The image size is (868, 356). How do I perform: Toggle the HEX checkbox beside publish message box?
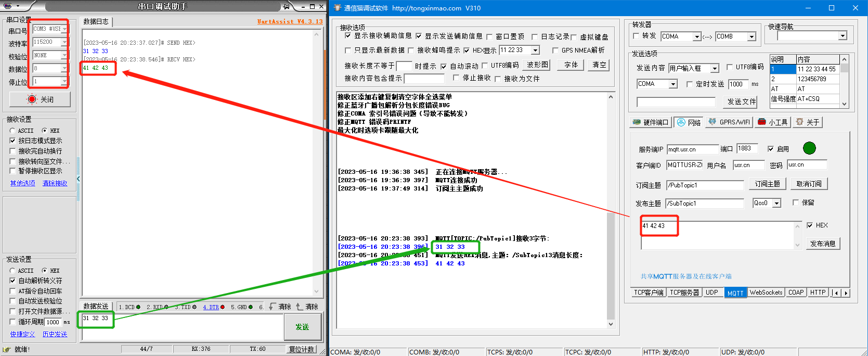(x=810, y=225)
